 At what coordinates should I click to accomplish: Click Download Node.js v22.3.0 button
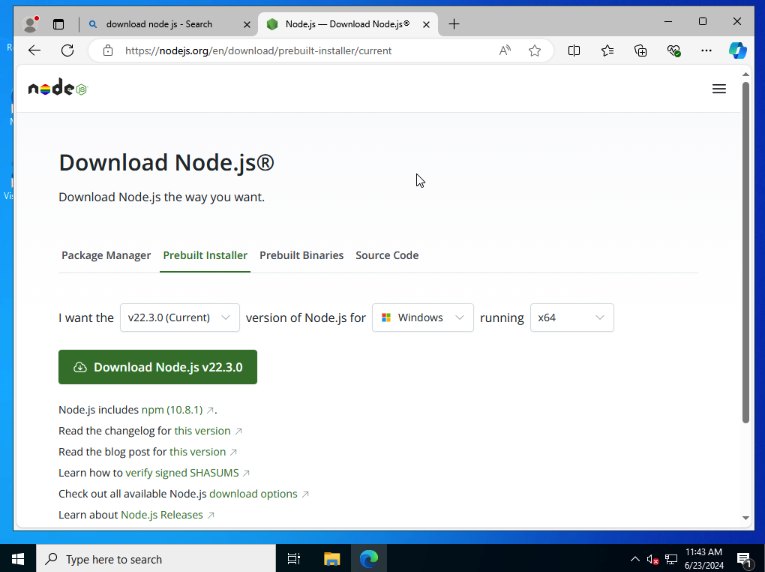coord(158,367)
